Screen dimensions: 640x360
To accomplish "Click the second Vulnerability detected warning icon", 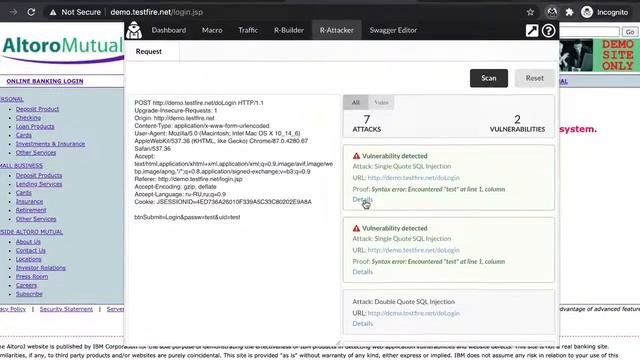I will pos(356,228).
